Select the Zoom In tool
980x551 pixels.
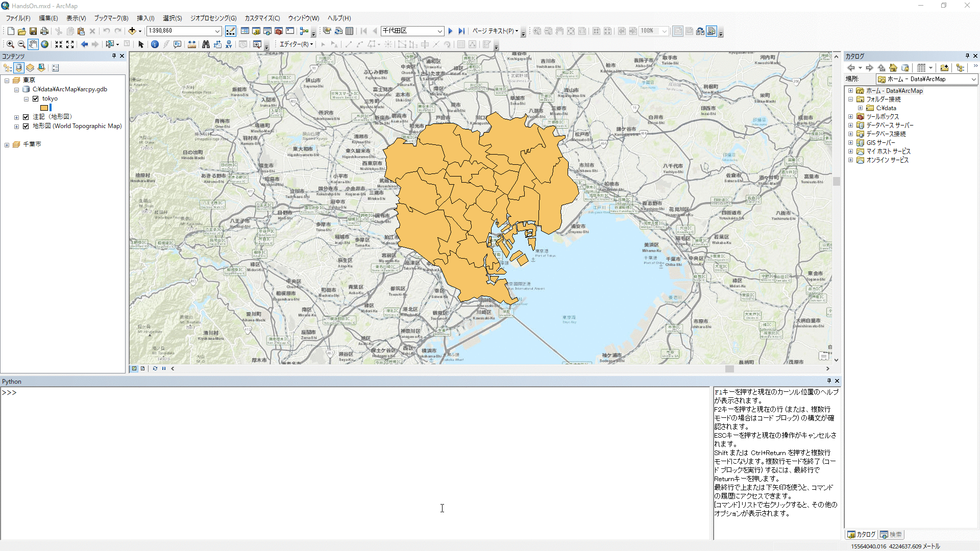(x=10, y=44)
